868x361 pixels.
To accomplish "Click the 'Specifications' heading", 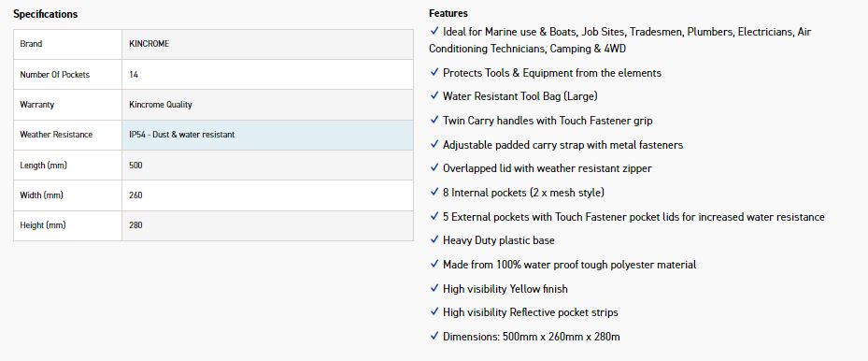I will (46, 14).
